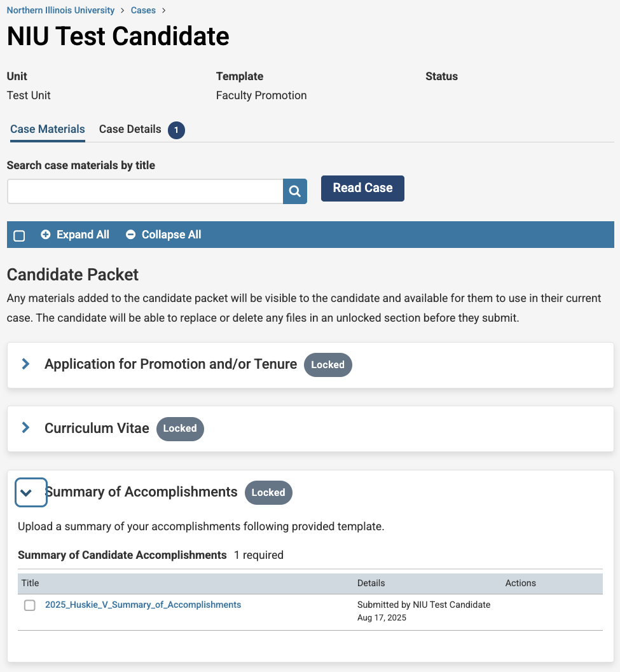This screenshot has height=672, width=620.
Task: Check the 2025_Huskie_V_Summary_of_Accomplishments file checkbox
Action: click(x=30, y=605)
